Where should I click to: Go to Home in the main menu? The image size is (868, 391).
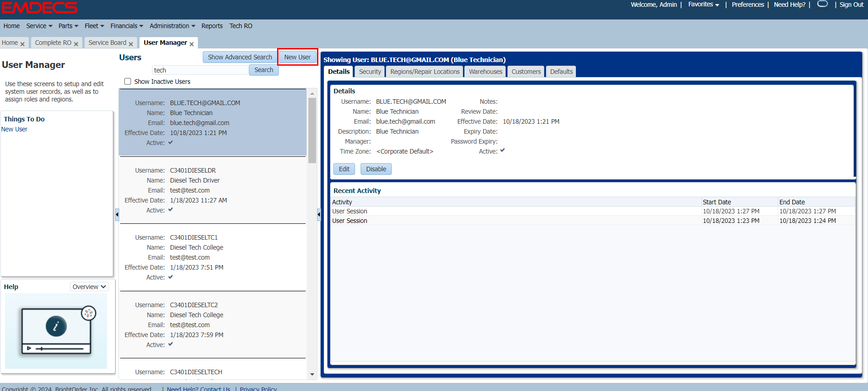11,26
